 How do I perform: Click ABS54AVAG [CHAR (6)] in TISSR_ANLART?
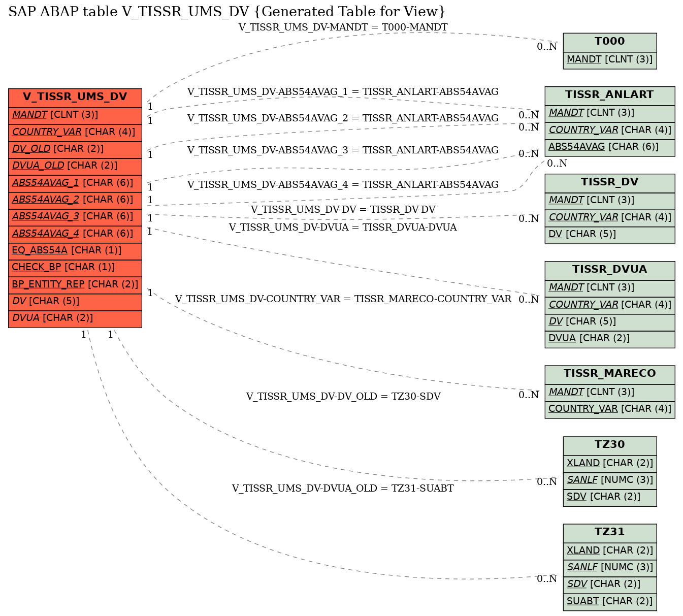610,147
